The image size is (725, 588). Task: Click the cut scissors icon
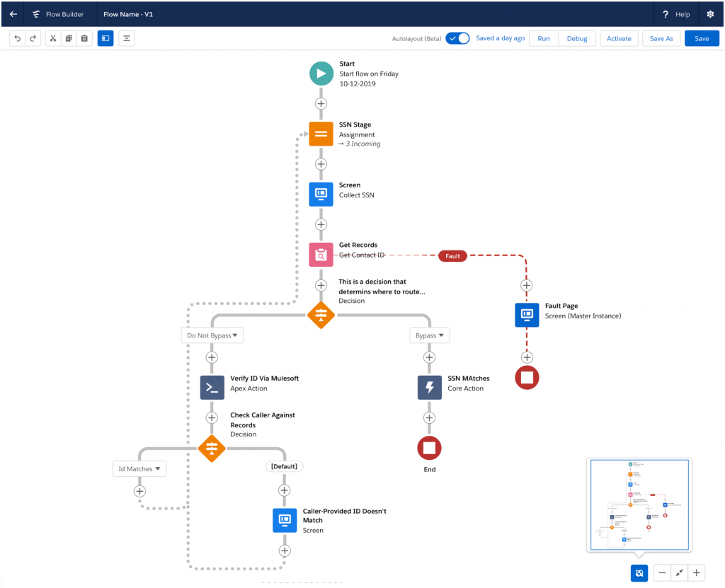click(53, 38)
